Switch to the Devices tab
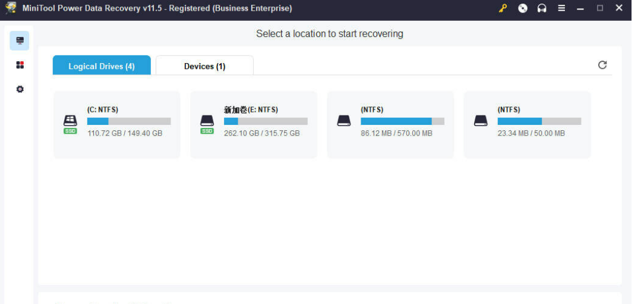 pyautogui.click(x=204, y=66)
